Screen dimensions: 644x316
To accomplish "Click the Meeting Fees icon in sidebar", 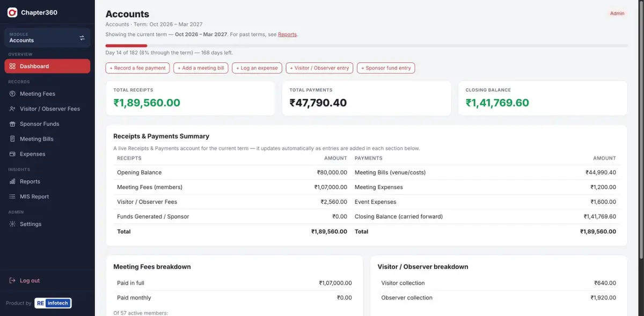I will [x=12, y=94].
